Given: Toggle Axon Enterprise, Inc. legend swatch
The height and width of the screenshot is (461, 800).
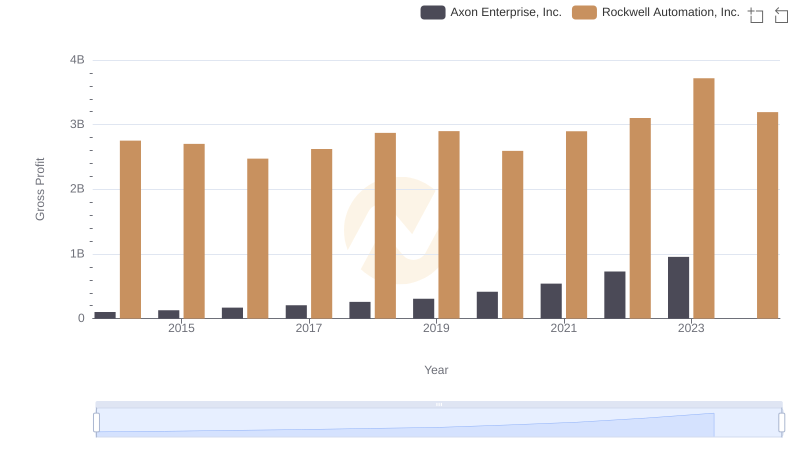Looking at the screenshot, I should 433,12.
